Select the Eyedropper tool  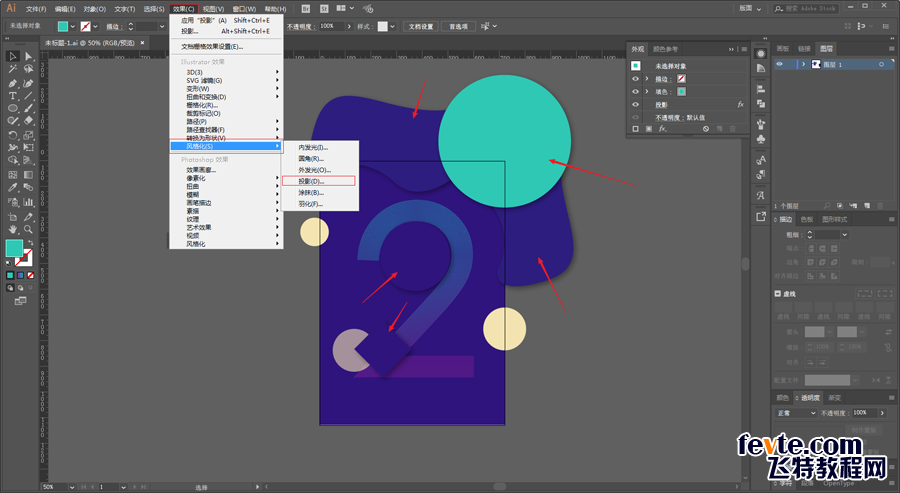pos(12,188)
